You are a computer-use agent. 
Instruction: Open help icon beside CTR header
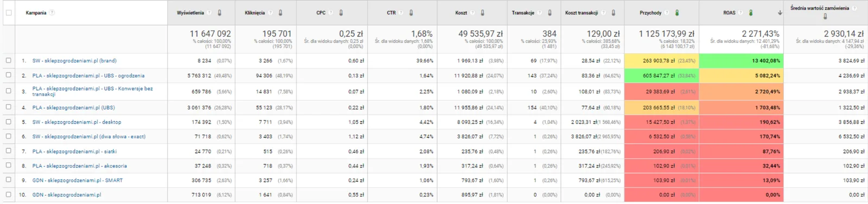(401, 12)
